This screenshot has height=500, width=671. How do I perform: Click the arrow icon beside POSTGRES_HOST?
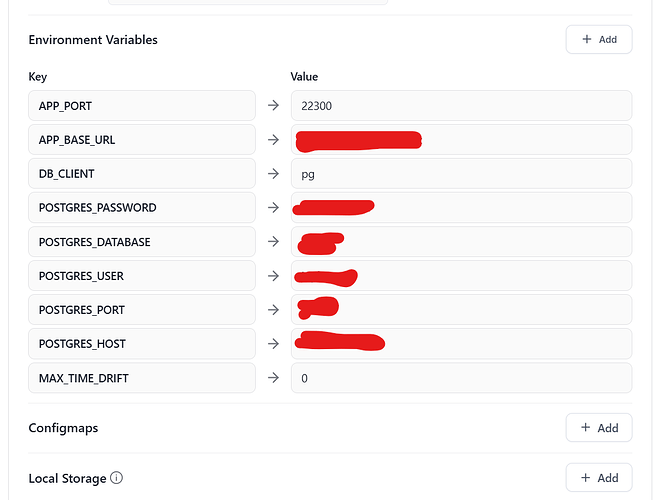tap(273, 343)
